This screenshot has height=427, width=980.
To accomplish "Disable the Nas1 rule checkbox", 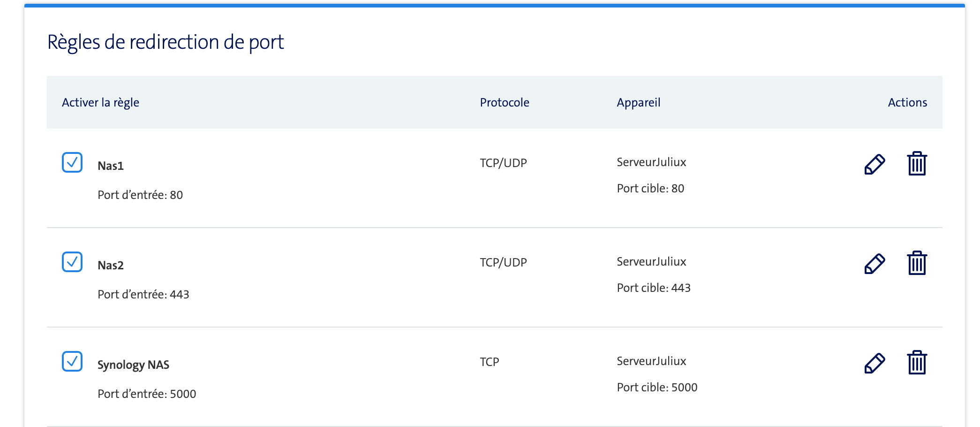I will tap(72, 162).
